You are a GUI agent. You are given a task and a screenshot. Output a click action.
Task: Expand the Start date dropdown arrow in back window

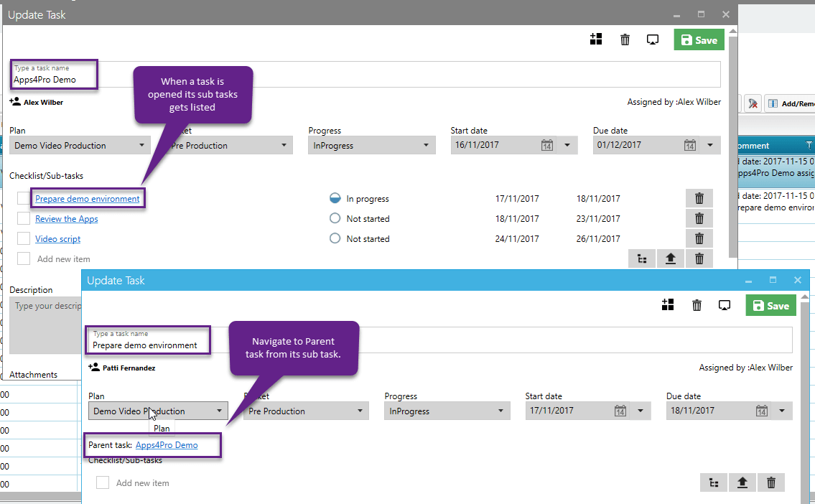567,145
